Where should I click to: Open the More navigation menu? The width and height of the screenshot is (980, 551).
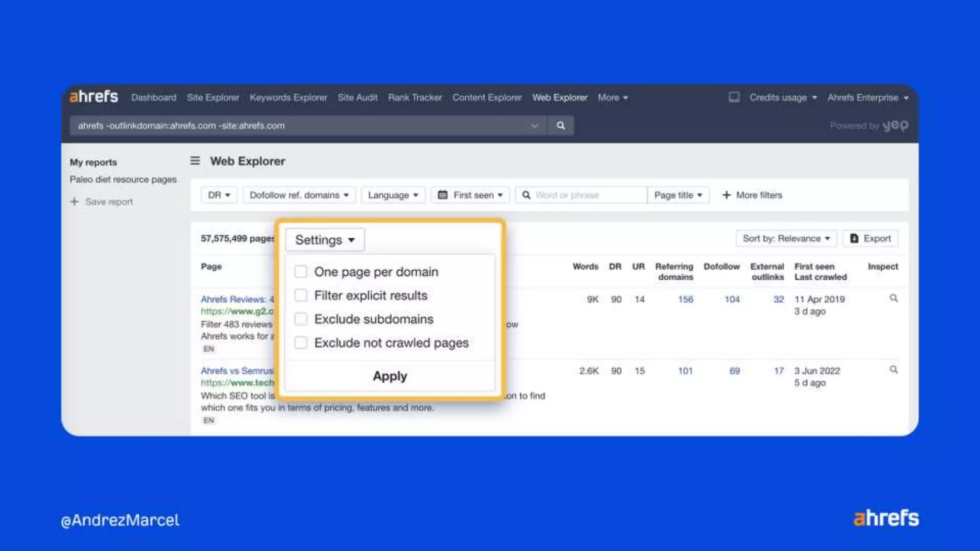pos(612,98)
